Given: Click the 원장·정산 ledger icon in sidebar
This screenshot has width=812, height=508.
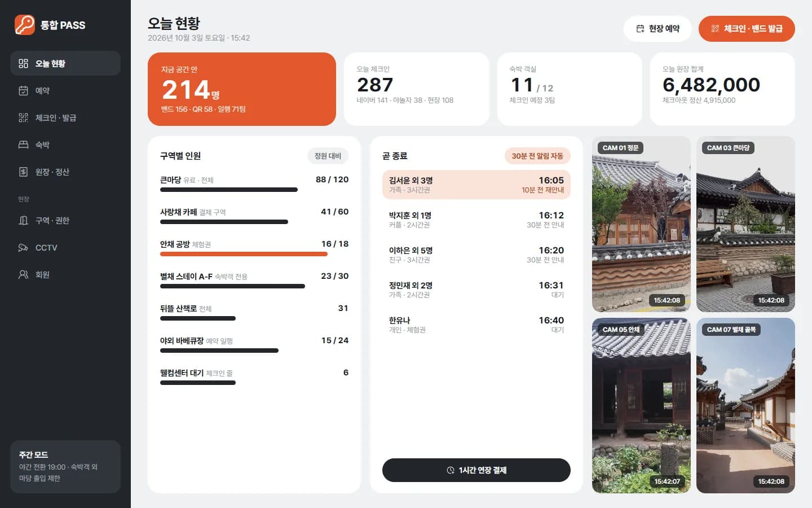Looking at the screenshot, I should [23, 172].
